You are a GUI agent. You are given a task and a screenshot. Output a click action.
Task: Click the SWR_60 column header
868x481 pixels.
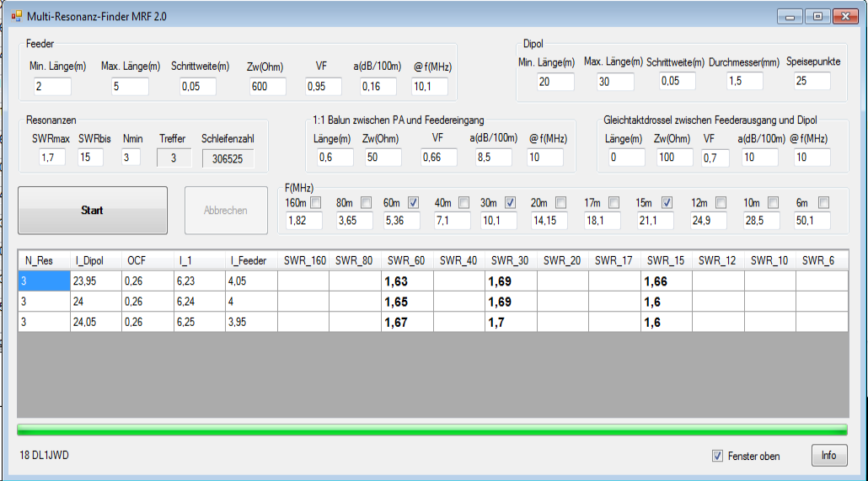[x=406, y=260]
